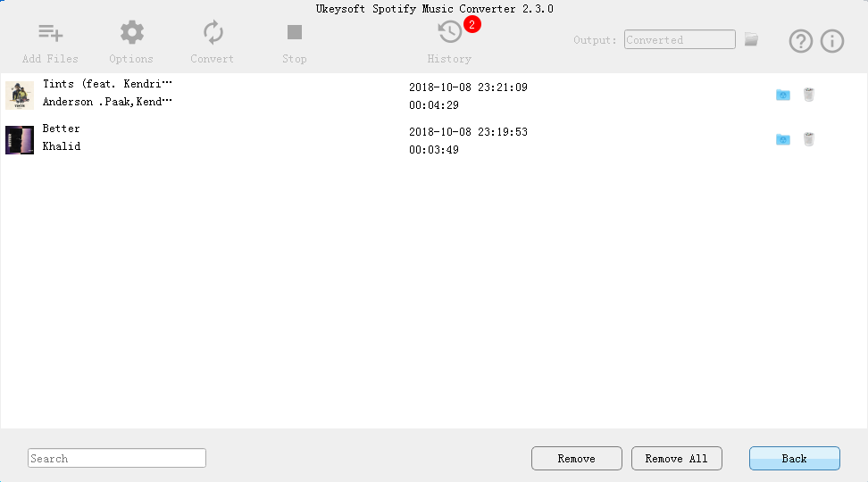Click the timestamp 2018-10-08 23:21:09
The width and height of the screenshot is (868, 482).
(468, 87)
